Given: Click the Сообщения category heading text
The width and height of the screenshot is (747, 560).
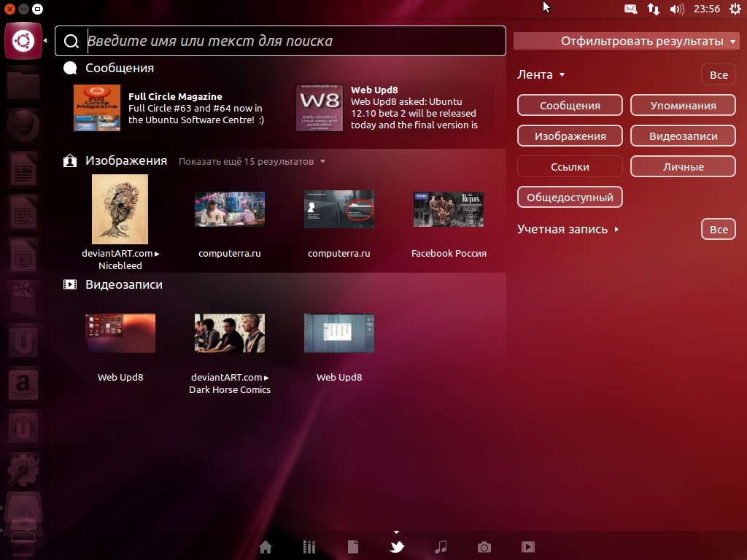Looking at the screenshot, I should click(x=120, y=68).
